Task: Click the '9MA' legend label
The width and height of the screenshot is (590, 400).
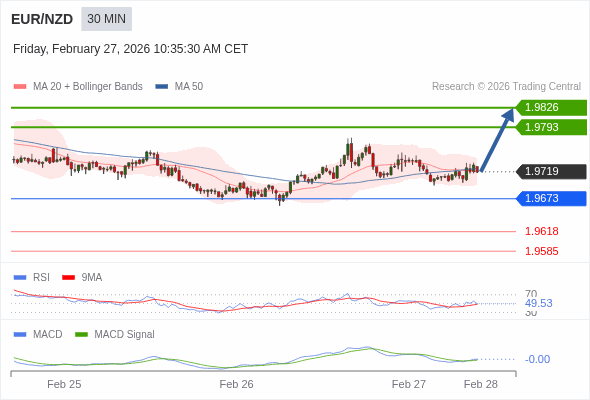Action: [x=92, y=278]
